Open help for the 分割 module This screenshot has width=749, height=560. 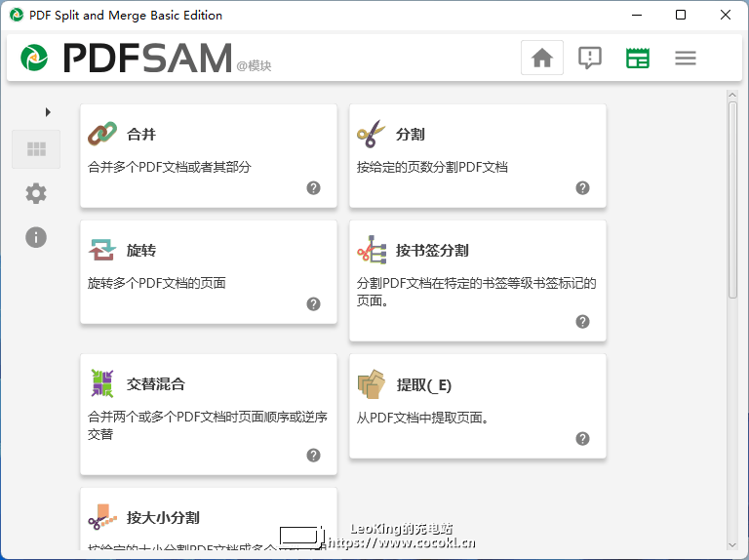click(582, 187)
